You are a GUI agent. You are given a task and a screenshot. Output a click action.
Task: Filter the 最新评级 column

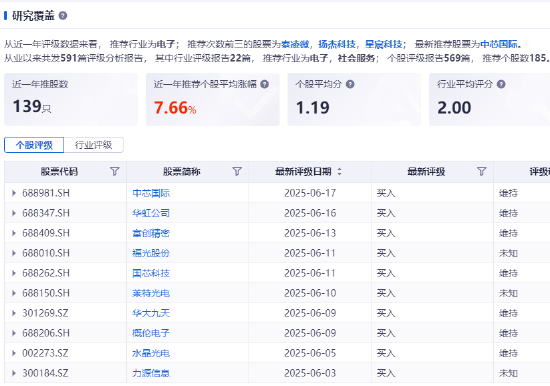click(482, 172)
